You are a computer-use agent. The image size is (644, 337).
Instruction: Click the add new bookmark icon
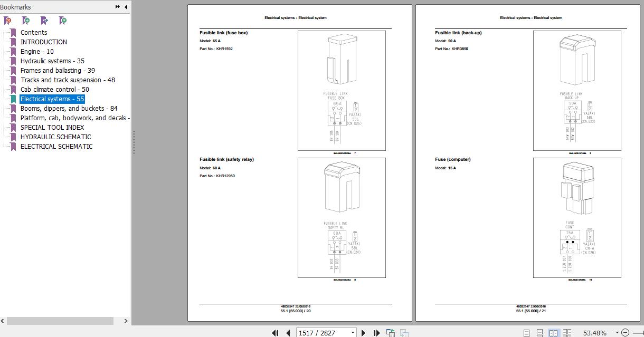pos(25,20)
